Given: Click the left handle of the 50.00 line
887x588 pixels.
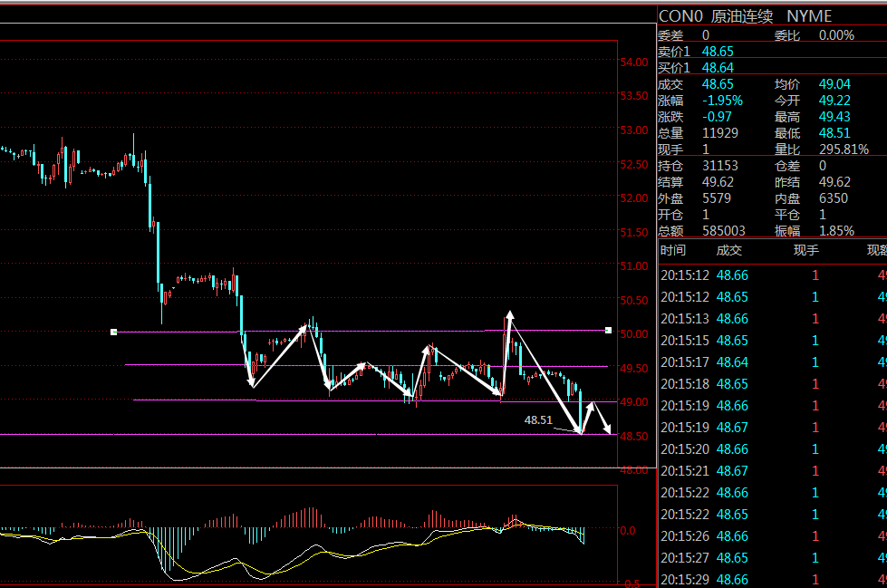Looking at the screenshot, I should 113,332.
